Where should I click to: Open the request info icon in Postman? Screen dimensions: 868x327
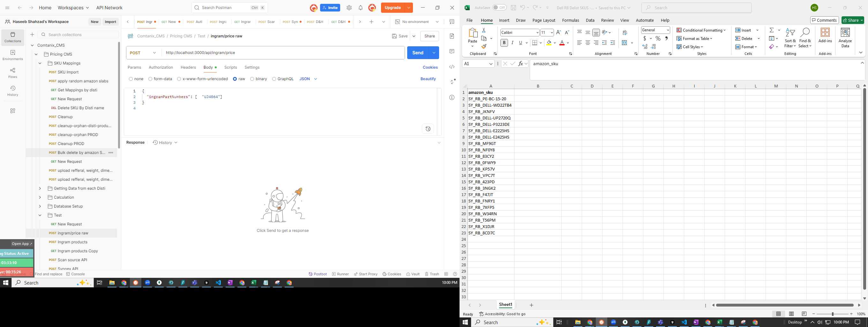(x=452, y=97)
